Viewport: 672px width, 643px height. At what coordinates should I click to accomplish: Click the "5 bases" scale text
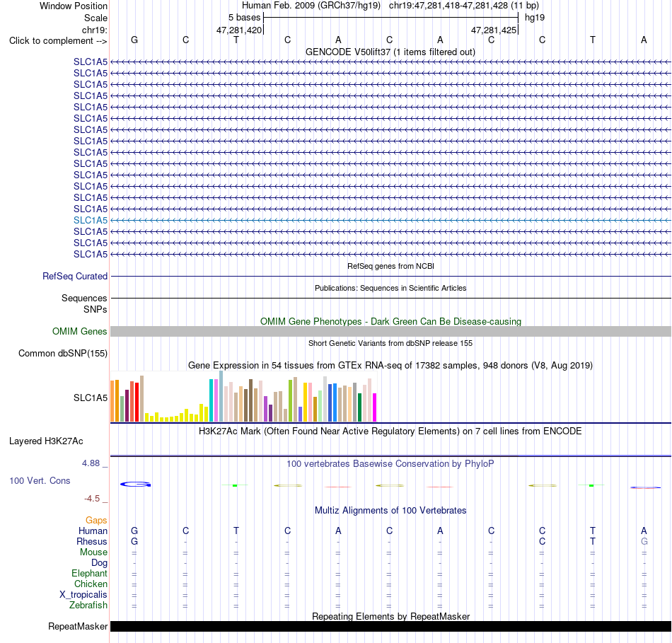(244, 18)
